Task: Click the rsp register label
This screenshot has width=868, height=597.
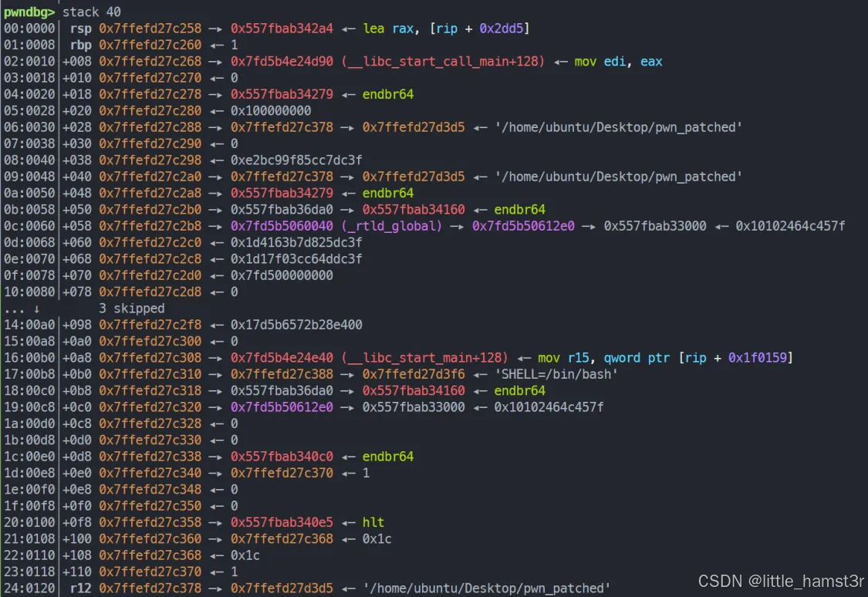Action: (79, 29)
